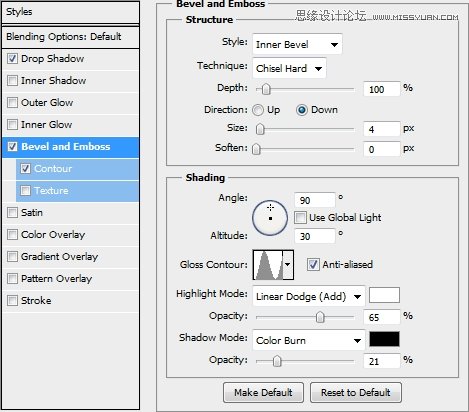This screenshot has width=469, height=412.
Task: Open the Shadow Mode dropdown
Action: pos(309,340)
